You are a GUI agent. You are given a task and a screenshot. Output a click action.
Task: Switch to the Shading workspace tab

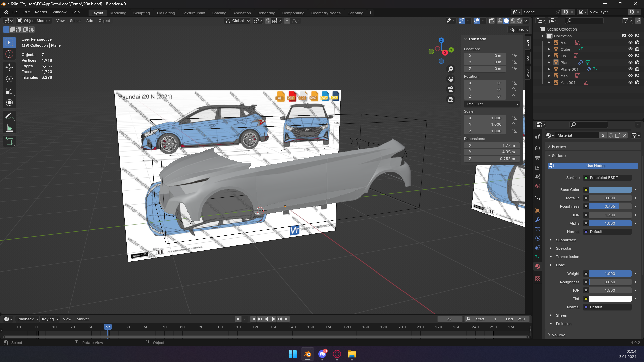[x=219, y=13]
